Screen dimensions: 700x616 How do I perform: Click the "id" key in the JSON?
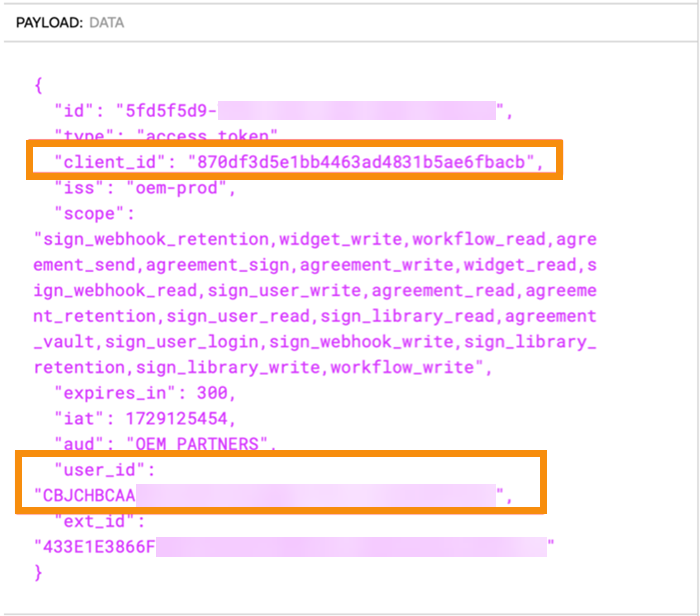tap(74, 110)
